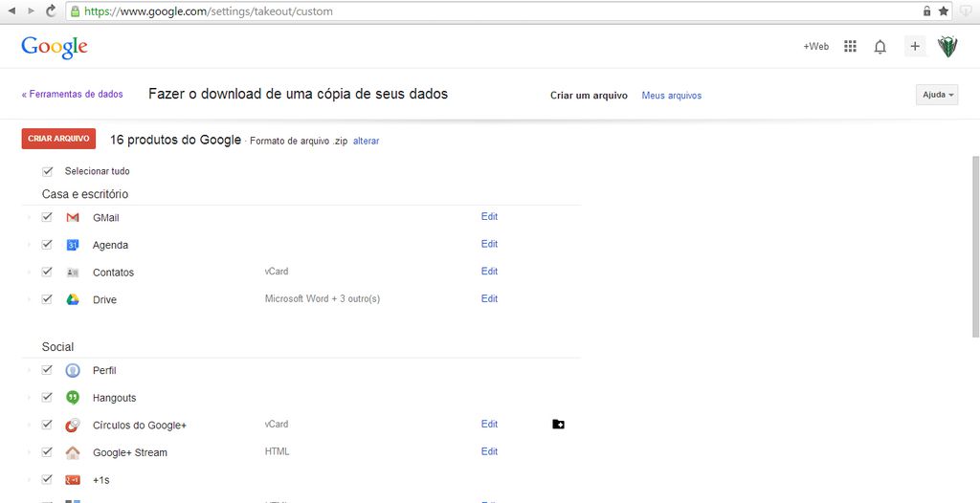
Task: Click the 'HTML' format in Google+ Stream row
Action: click(x=277, y=451)
